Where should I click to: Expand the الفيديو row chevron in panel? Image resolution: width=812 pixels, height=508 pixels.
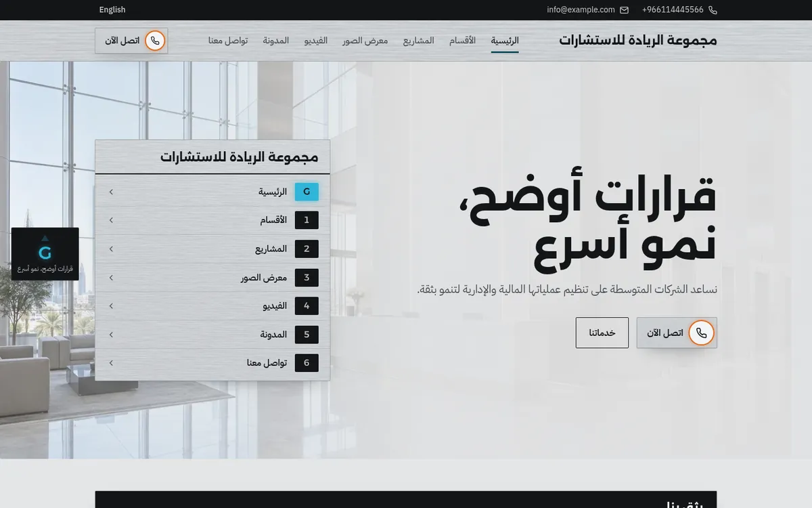[x=111, y=306]
